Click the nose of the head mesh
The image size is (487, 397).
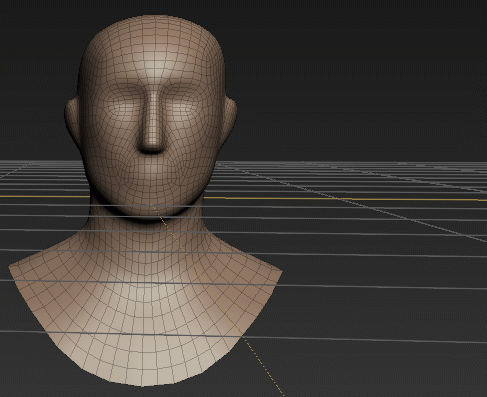tap(153, 122)
